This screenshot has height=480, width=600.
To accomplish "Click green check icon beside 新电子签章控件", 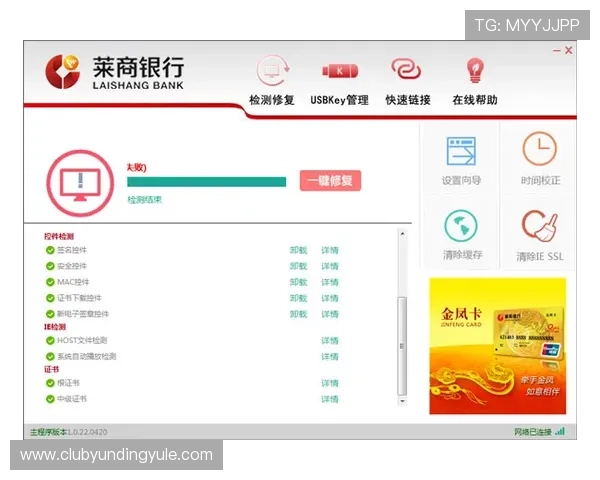I will pos(50,314).
